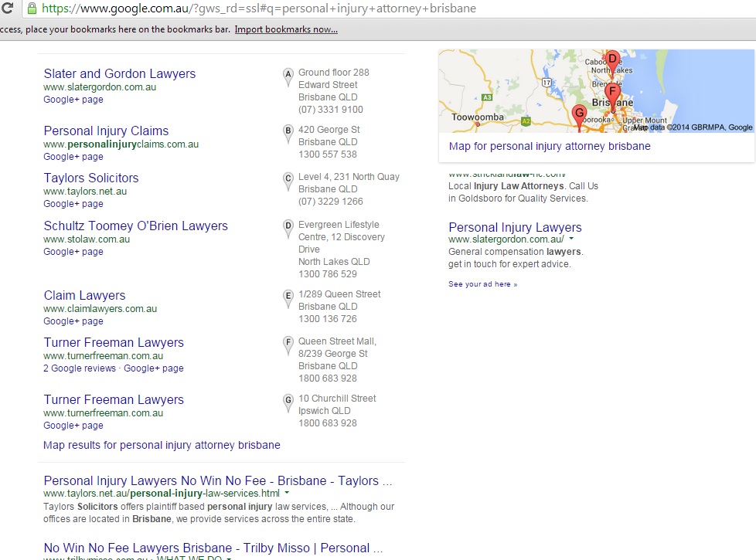Click www.stolaw.com.au URL text
The image size is (756, 560).
[x=87, y=239]
